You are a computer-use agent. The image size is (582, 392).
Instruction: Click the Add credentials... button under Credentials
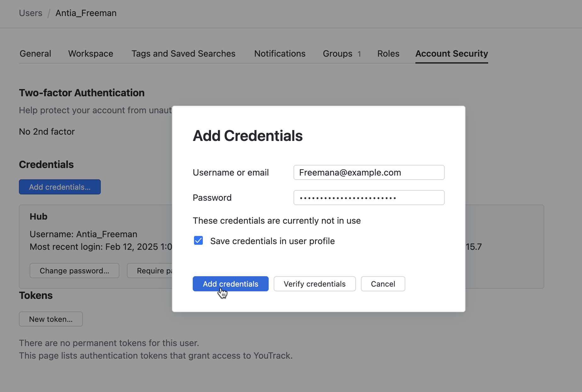click(x=60, y=187)
